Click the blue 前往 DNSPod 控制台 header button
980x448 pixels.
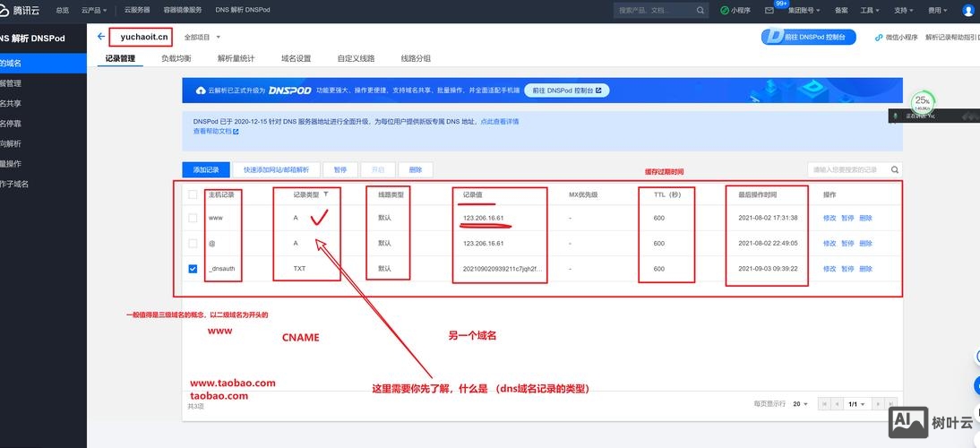tap(808, 38)
